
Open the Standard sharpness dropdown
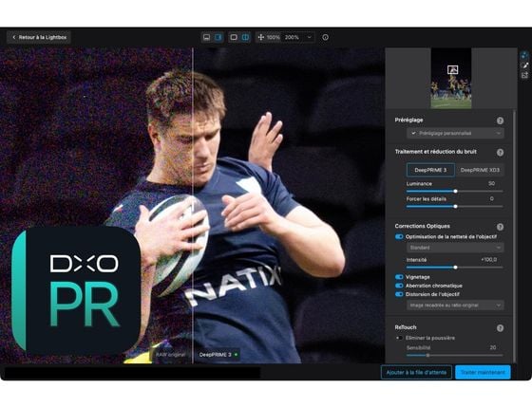[455, 248]
